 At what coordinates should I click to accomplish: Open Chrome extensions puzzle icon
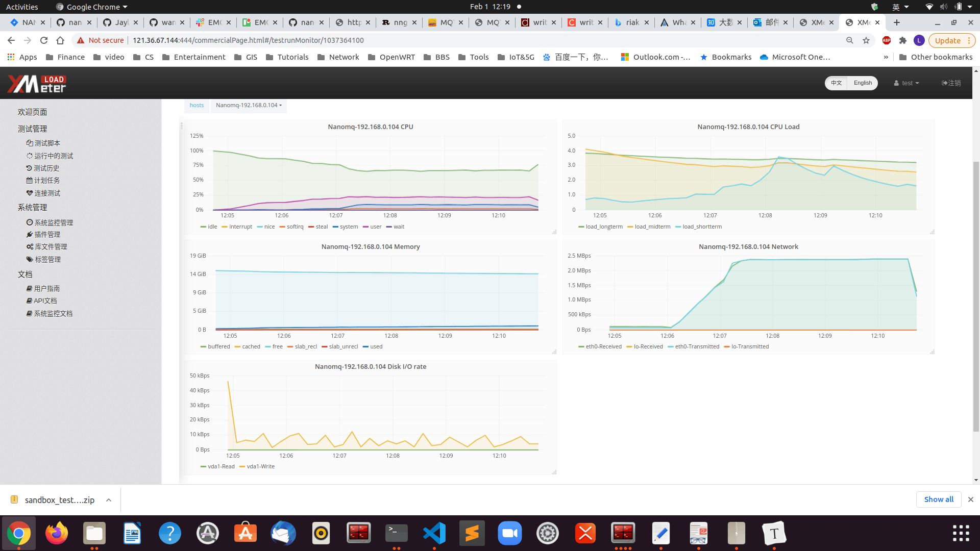(902, 40)
